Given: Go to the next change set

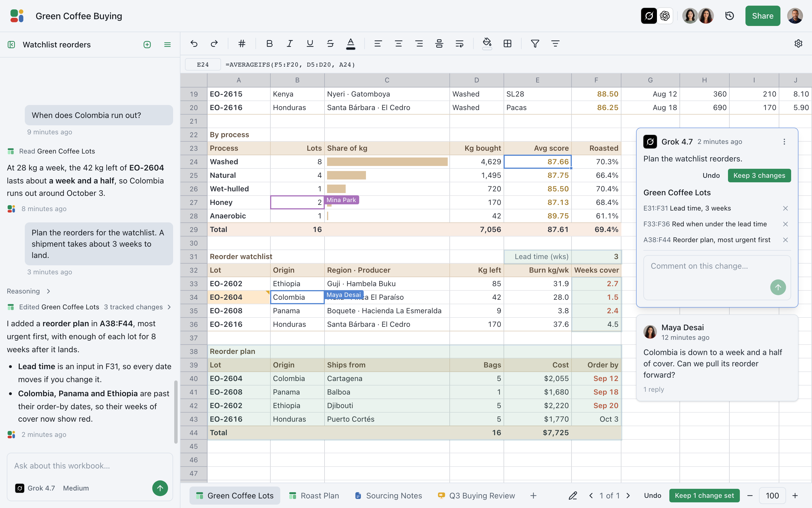Looking at the screenshot, I should (x=628, y=496).
